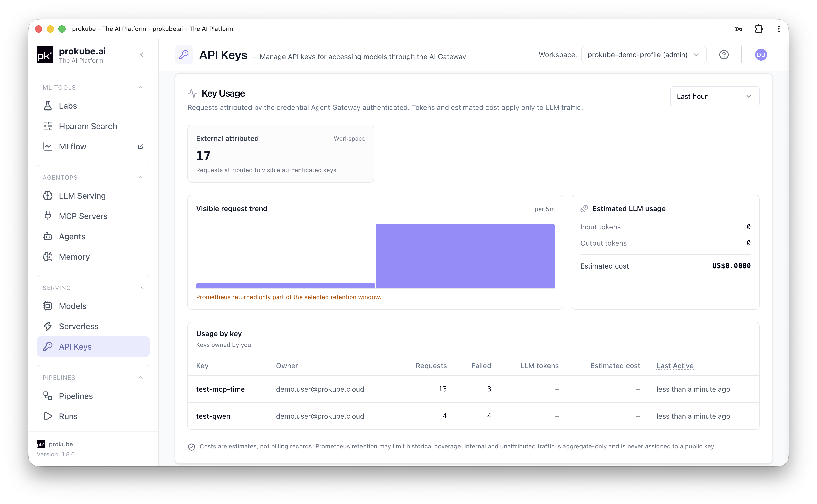Click the MLflow chart icon
Screen dimensions: 817x504
coord(48,146)
